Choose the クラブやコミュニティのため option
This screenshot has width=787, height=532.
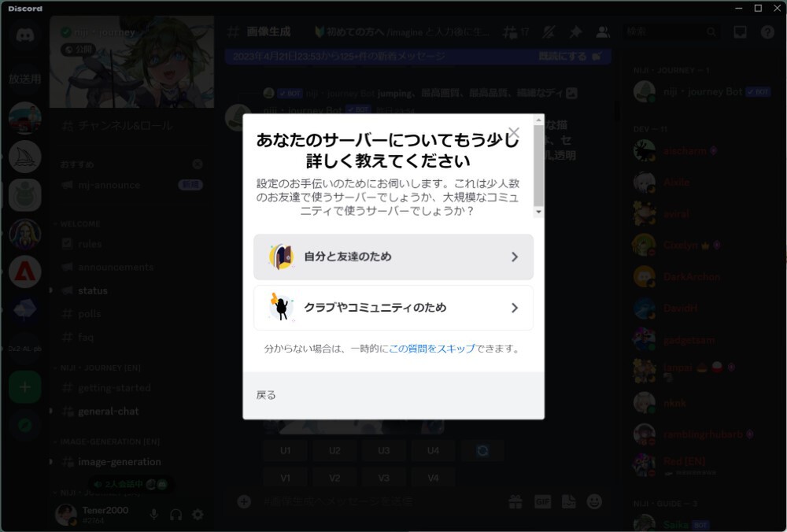click(x=393, y=308)
